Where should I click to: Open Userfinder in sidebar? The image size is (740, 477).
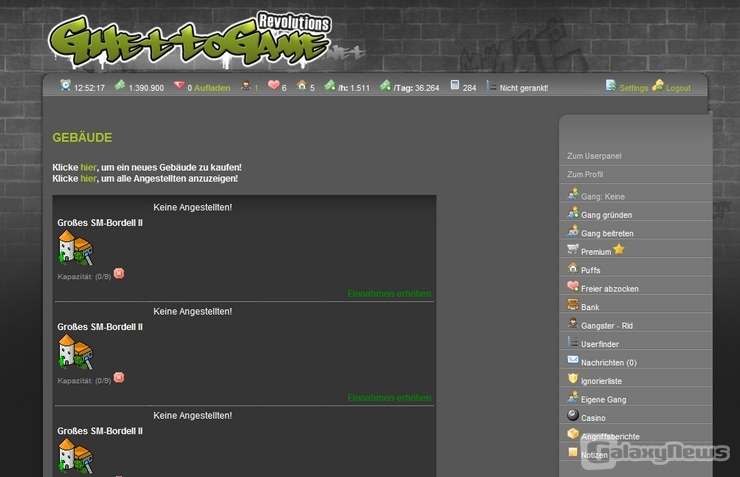point(600,344)
